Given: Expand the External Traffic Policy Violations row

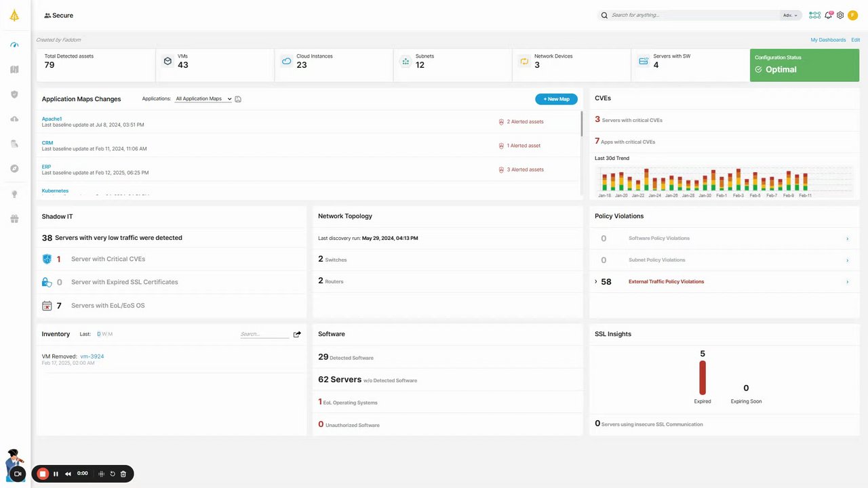Looking at the screenshot, I should [x=596, y=281].
